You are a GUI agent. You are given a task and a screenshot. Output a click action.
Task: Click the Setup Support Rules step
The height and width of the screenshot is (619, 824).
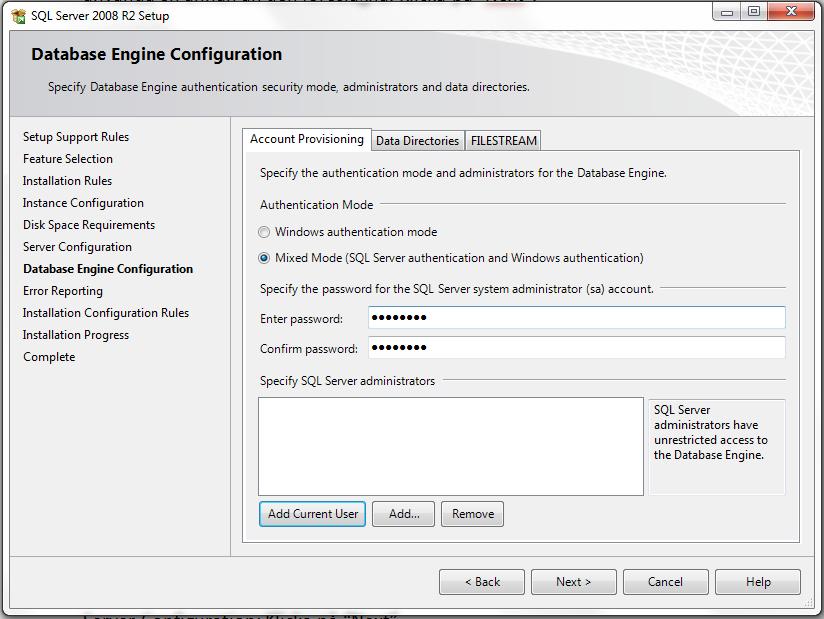(76, 137)
